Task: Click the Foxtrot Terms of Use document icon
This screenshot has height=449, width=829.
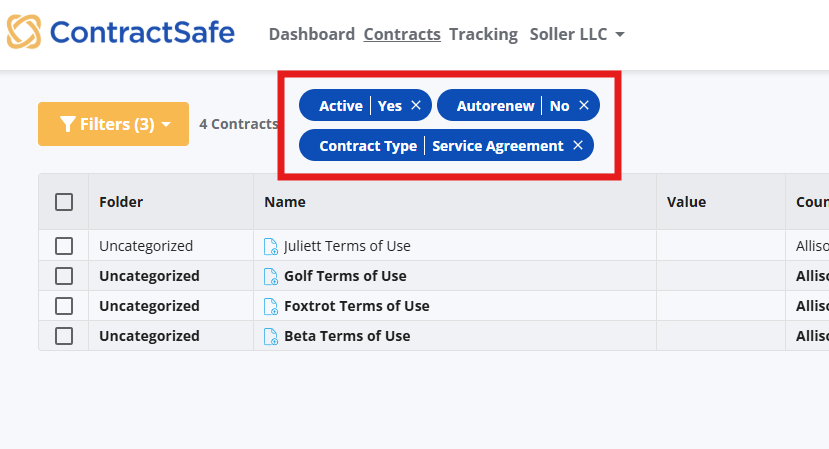Action: [x=270, y=306]
